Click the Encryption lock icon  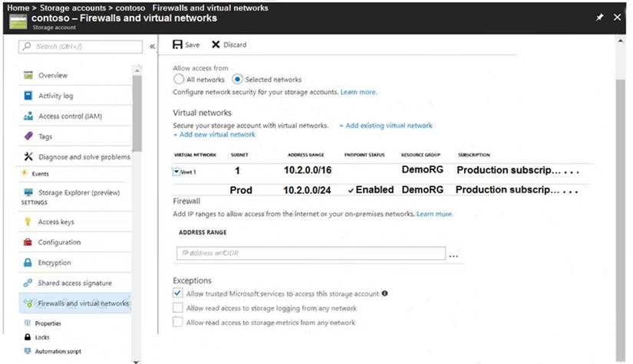point(28,262)
